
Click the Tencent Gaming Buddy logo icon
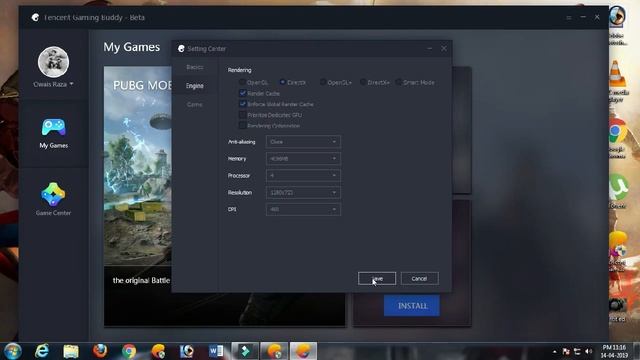[36, 17]
